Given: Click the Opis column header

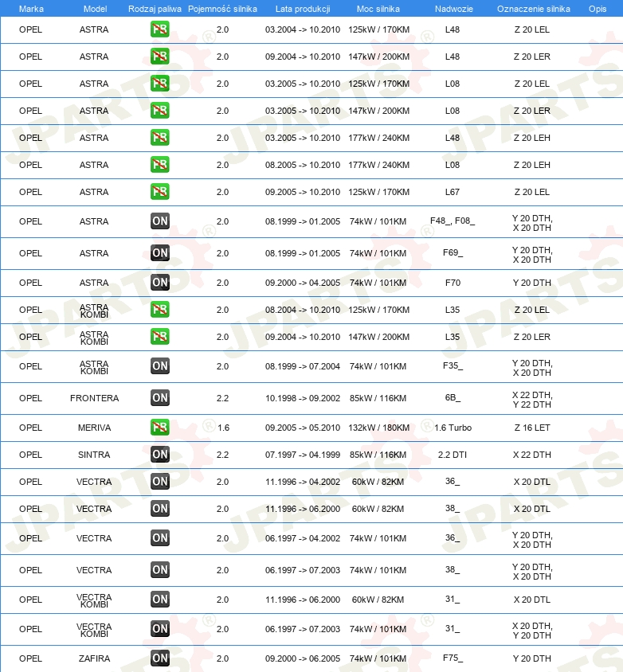Looking at the screenshot, I should click(598, 9).
